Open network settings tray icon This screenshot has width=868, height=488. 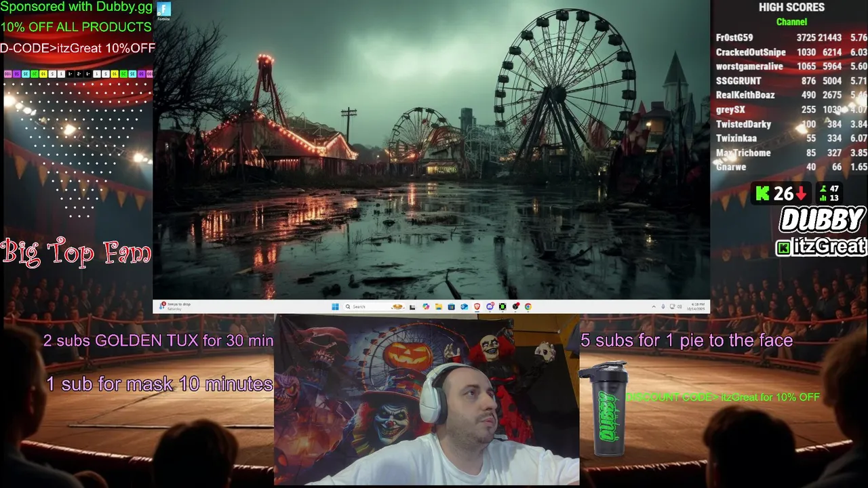coord(672,306)
